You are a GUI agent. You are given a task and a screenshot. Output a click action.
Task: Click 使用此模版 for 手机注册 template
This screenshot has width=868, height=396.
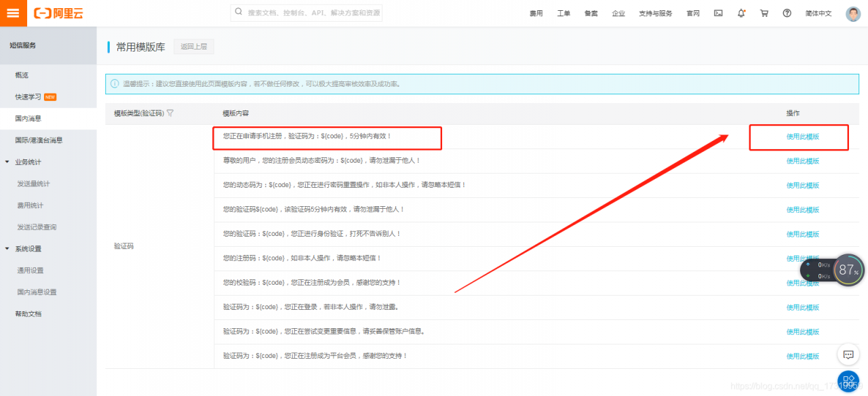(803, 137)
